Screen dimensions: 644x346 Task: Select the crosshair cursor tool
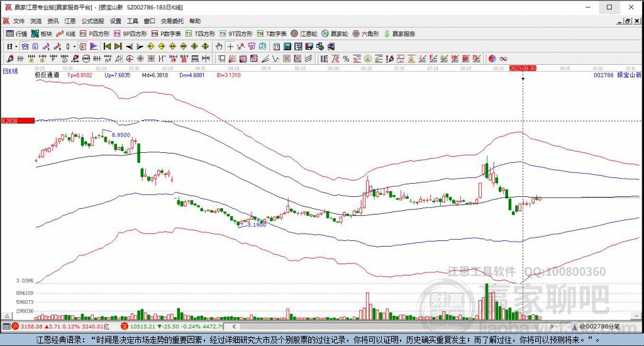(x=230, y=46)
